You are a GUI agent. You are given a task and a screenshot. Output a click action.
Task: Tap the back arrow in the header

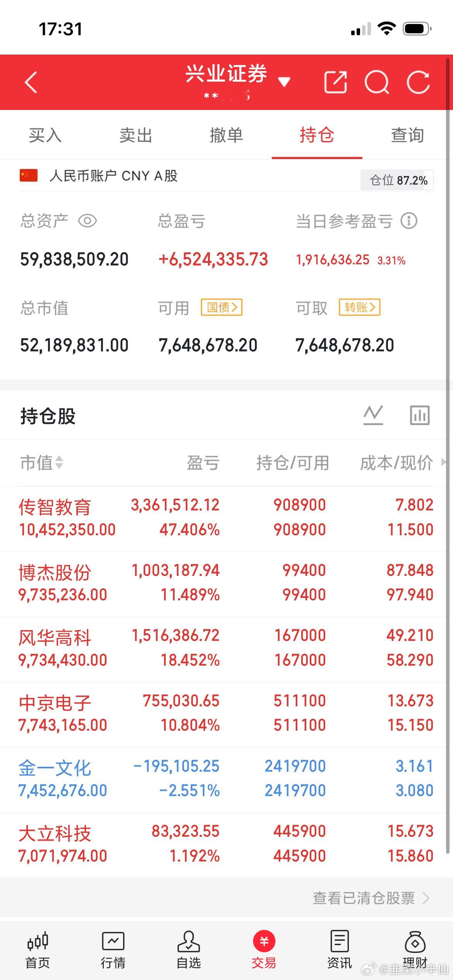(x=31, y=82)
